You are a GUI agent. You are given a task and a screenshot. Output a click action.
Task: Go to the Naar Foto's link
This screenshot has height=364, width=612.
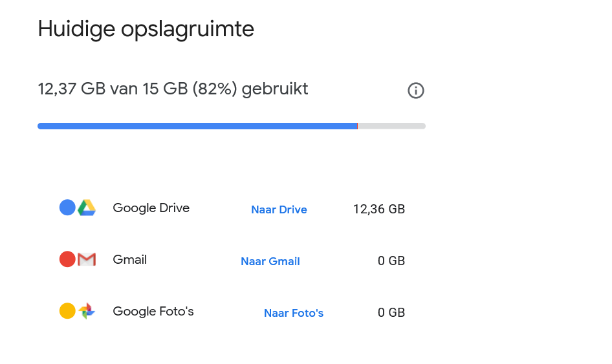coord(294,313)
